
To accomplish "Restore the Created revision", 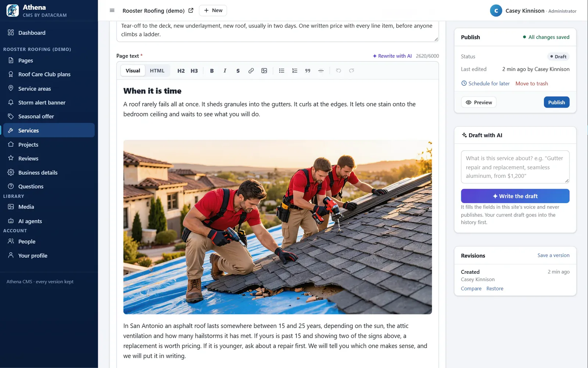I will (x=495, y=289).
